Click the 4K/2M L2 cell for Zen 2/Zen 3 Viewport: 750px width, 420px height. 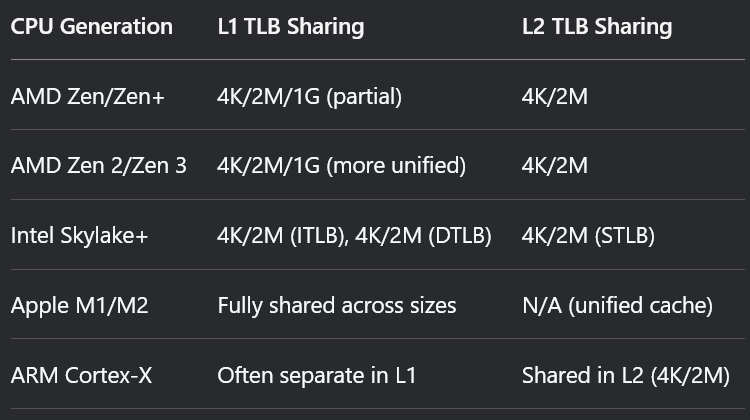coord(554,166)
